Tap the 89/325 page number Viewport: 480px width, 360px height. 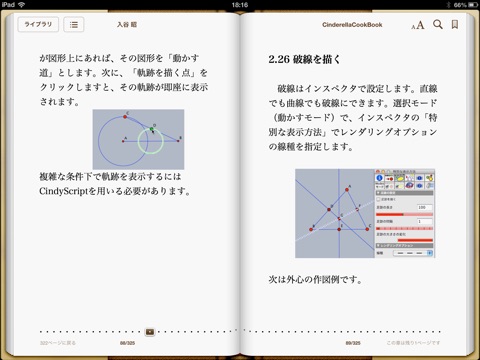353,343
